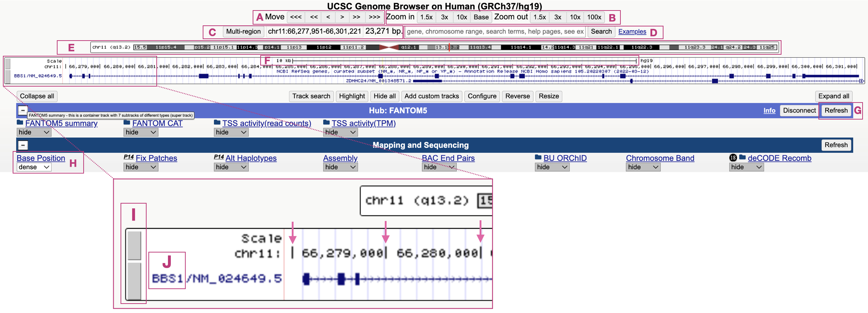Image resolution: width=868 pixels, height=313 pixels.
Task: Open Configure button
Action: pyautogui.click(x=482, y=96)
